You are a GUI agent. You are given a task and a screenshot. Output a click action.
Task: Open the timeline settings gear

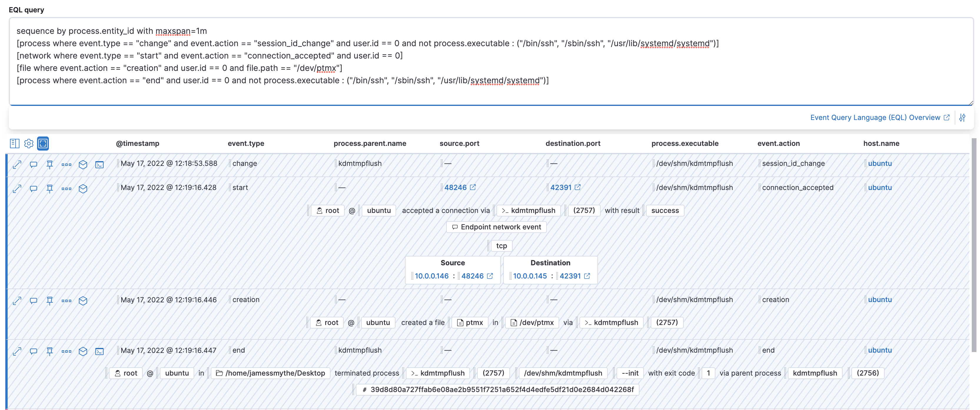[x=29, y=144]
